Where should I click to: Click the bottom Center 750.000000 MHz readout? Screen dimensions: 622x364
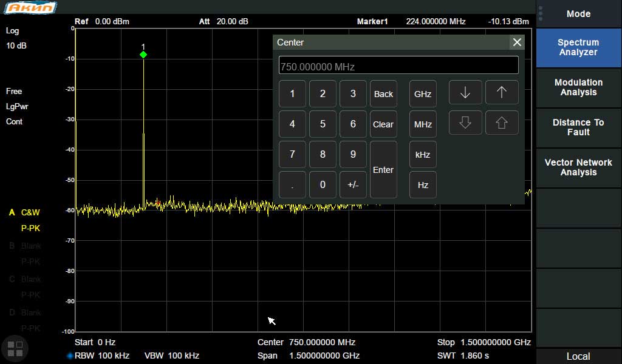tap(306, 342)
